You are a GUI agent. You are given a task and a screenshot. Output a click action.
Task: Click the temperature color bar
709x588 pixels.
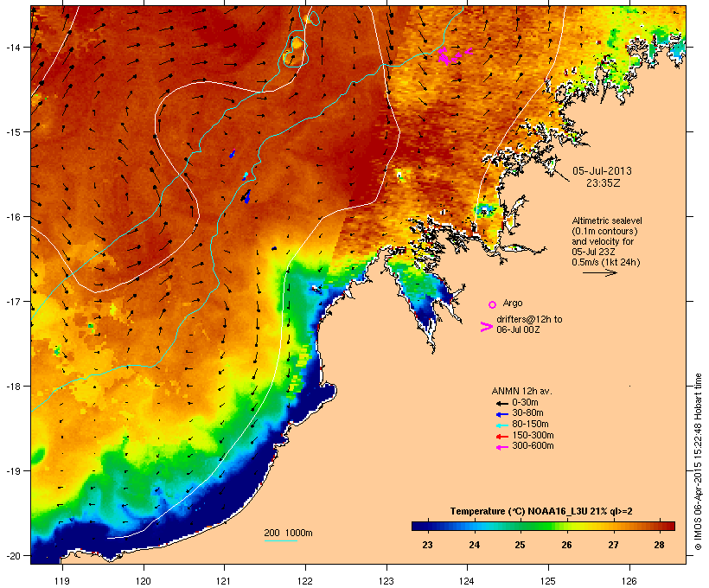[x=543, y=526]
